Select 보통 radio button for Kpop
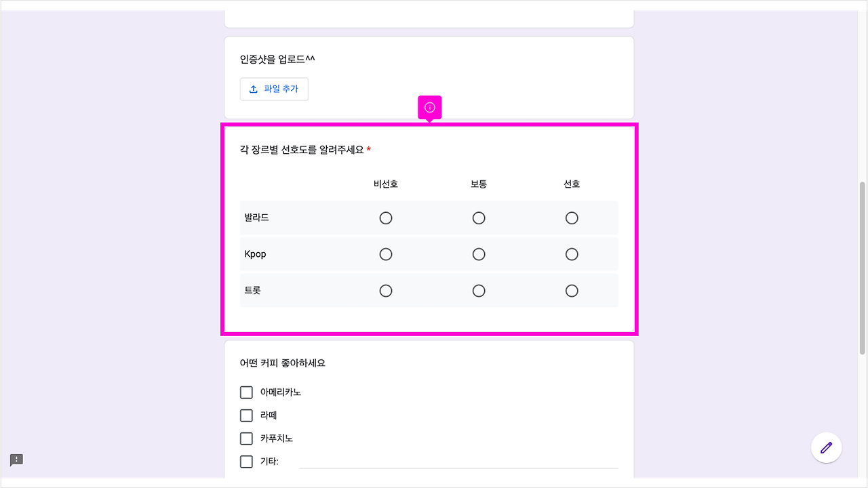 479,254
